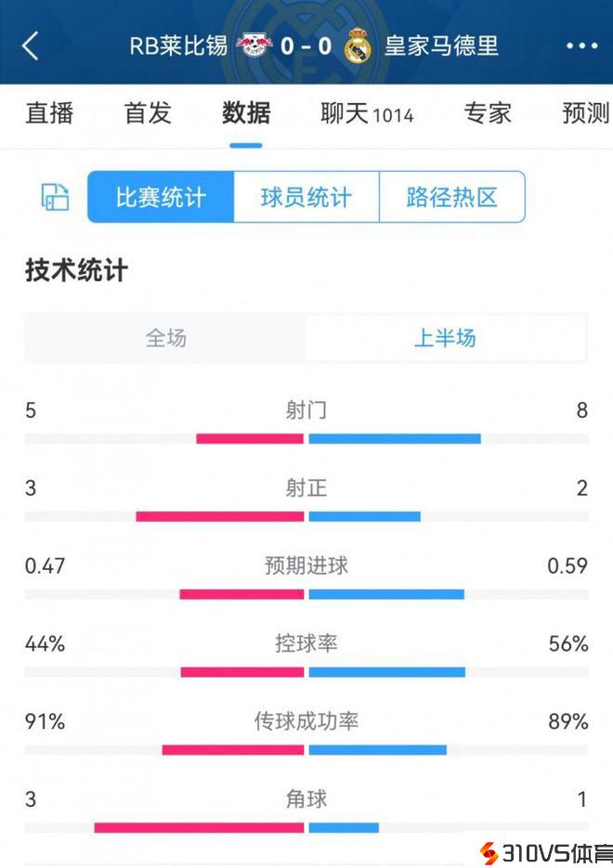Image resolution: width=613 pixels, height=868 pixels.
Task: Select 比赛统计 segment
Action: coord(161,197)
